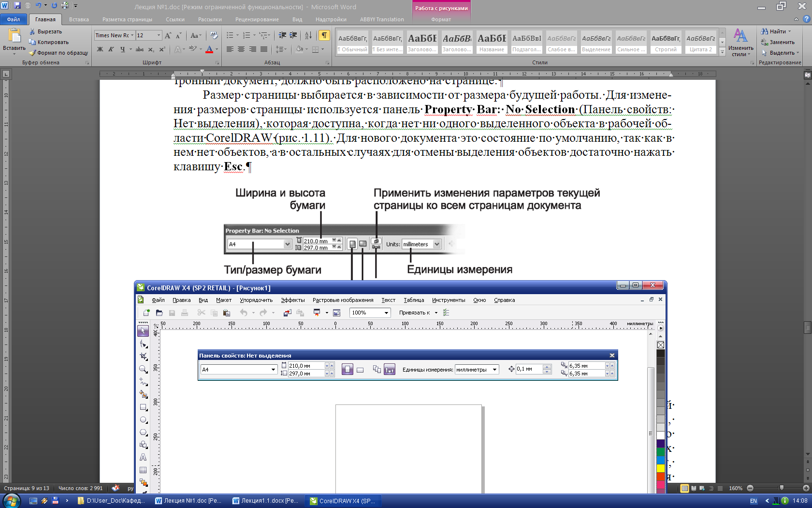Increase font size with grow font icon
This screenshot has height=508, width=812.
[168, 35]
